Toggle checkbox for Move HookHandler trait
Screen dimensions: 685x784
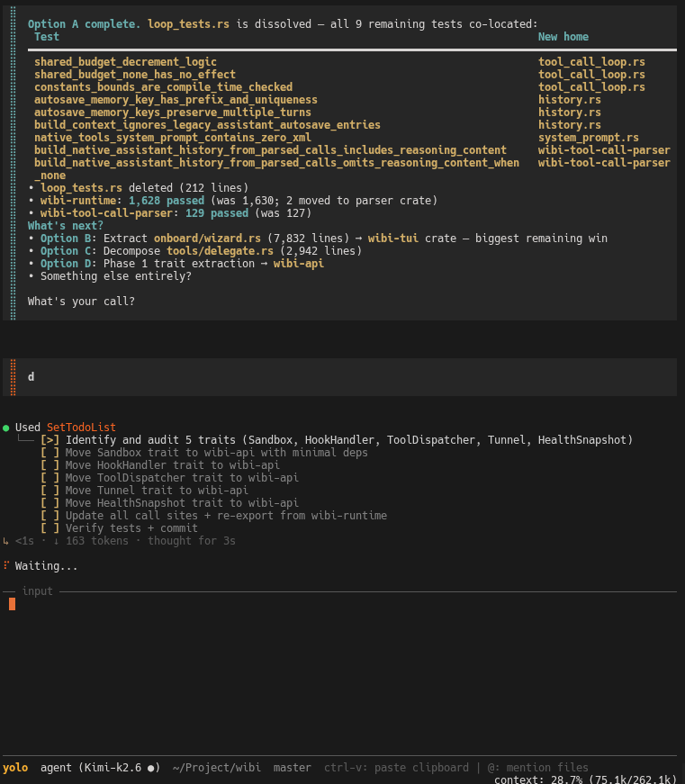coord(50,465)
